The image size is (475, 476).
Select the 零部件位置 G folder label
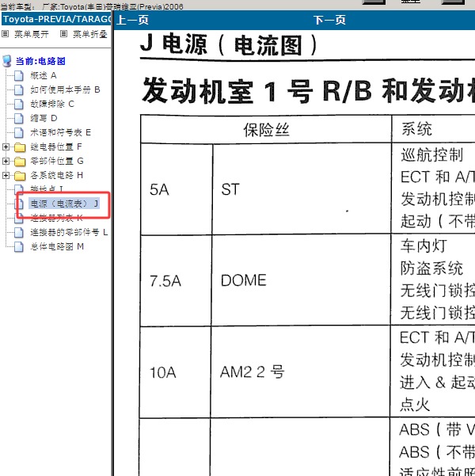tap(57, 161)
